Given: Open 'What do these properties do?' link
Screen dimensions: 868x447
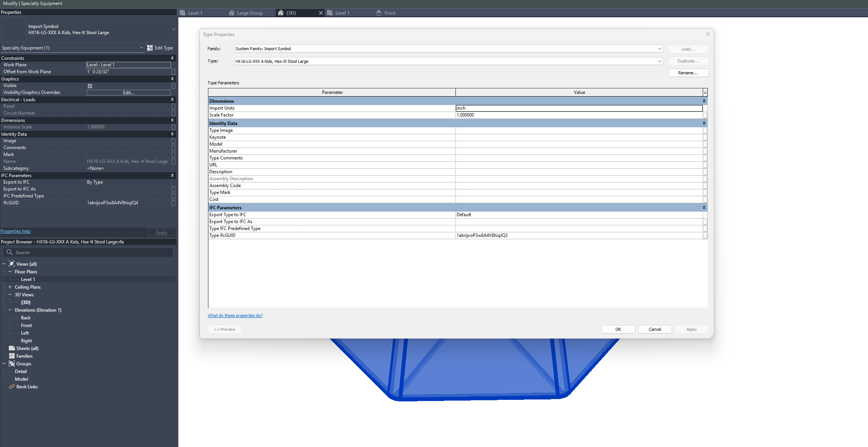Looking at the screenshot, I should (x=235, y=316).
